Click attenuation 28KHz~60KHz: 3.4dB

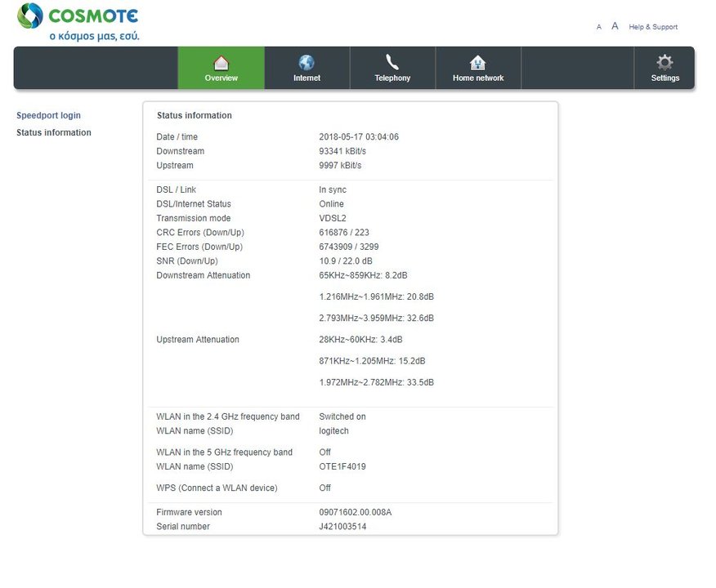pyautogui.click(x=360, y=340)
